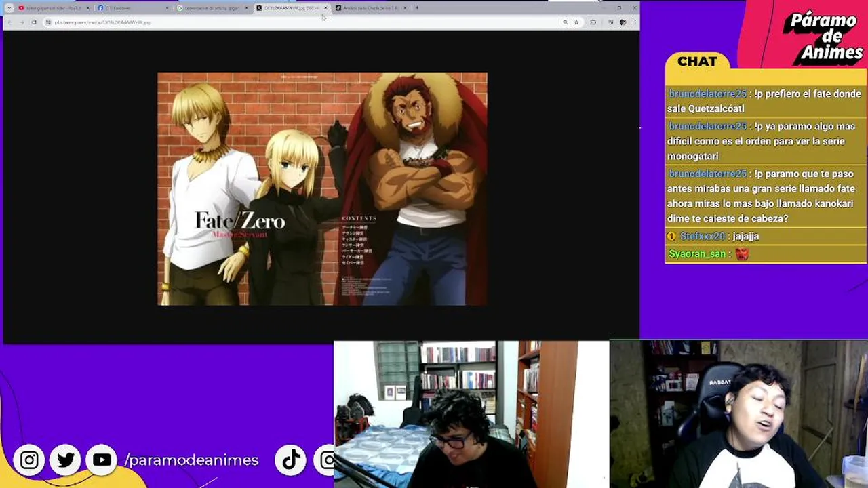Click chat message about Quetzalcoatl
Image resolution: width=868 pixels, height=488 pixels.
pos(764,101)
